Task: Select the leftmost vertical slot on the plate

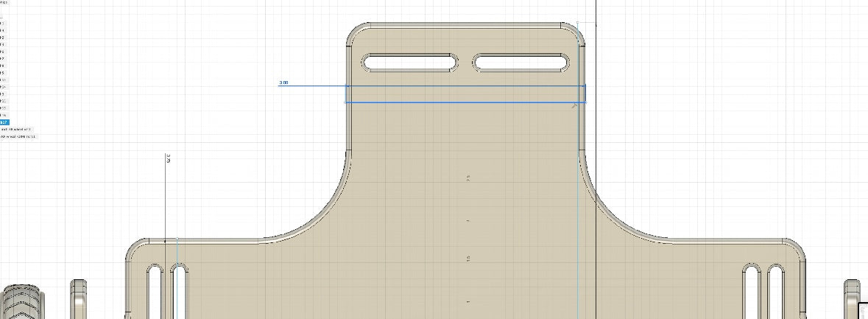Action: tap(156, 290)
